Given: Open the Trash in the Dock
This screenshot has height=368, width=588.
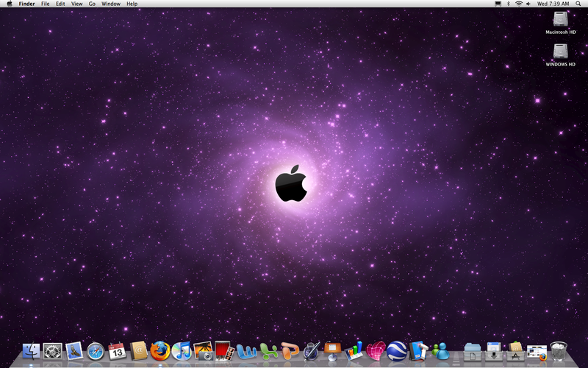Looking at the screenshot, I should 559,352.
